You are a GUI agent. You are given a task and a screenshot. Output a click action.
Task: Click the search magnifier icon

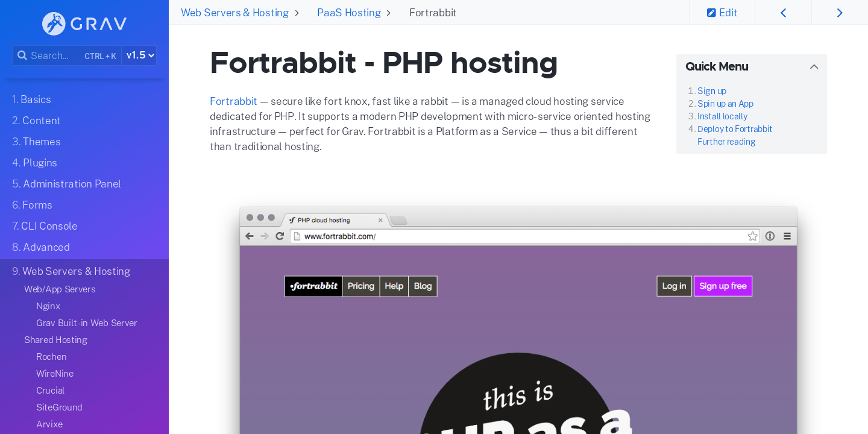coord(22,55)
